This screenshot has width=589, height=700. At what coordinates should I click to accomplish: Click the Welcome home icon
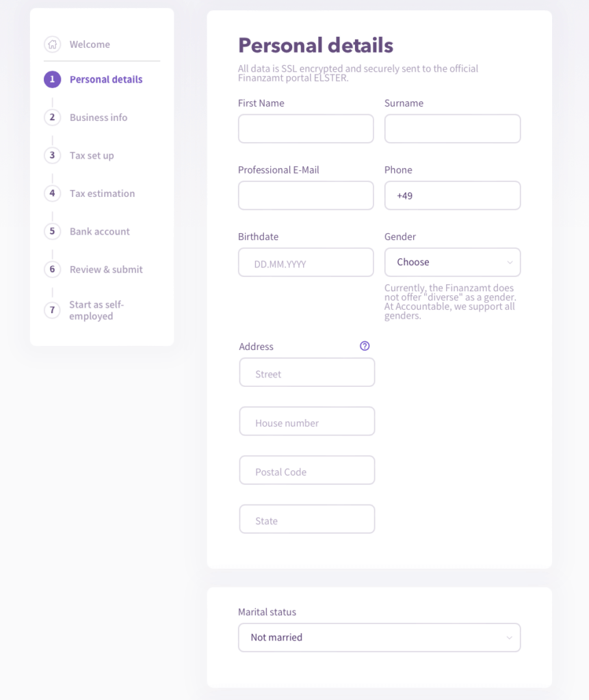52,44
